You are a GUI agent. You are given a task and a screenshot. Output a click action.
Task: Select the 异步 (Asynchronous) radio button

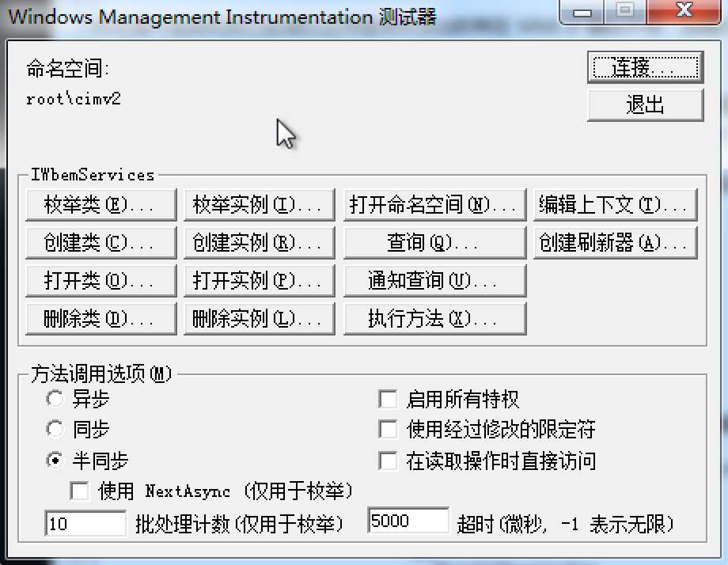click(x=55, y=399)
